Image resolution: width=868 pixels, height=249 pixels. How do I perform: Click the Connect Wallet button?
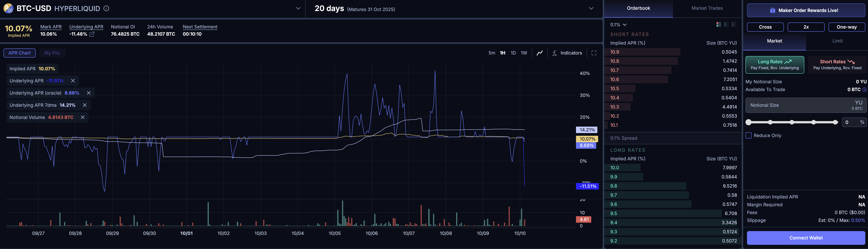(x=806, y=238)
